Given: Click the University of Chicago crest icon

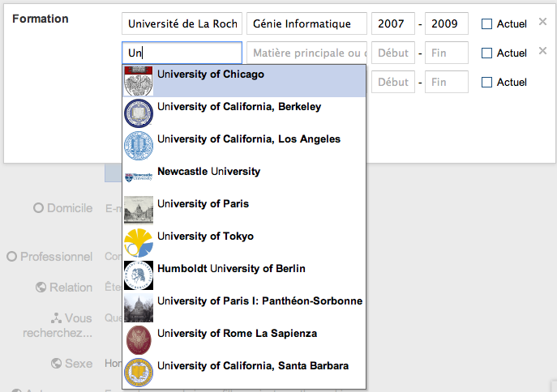Looking at the screenshot, I should pyautogui.click(x=139, y=81).
